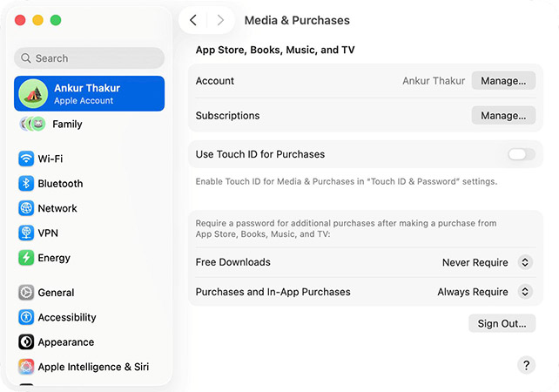This screenshot has width=559, height=392.
Task: Focus the Search text field
Action: 89,57
